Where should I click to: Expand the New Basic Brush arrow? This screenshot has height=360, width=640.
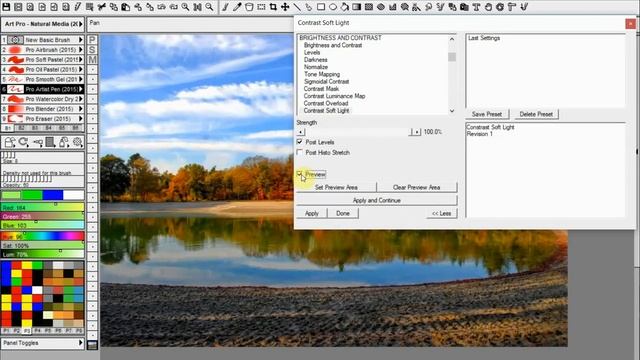(81, 40)
